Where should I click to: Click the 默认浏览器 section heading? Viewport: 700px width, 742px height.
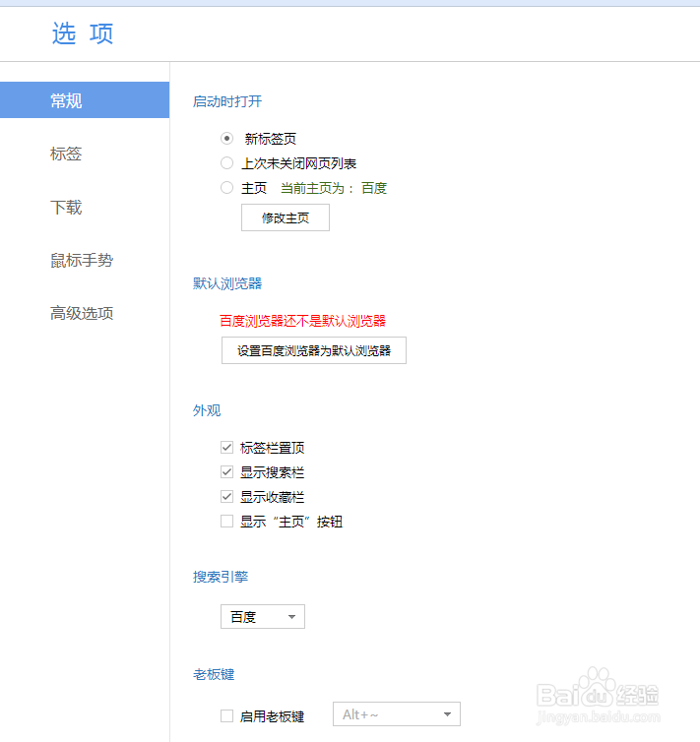[227, 283]
